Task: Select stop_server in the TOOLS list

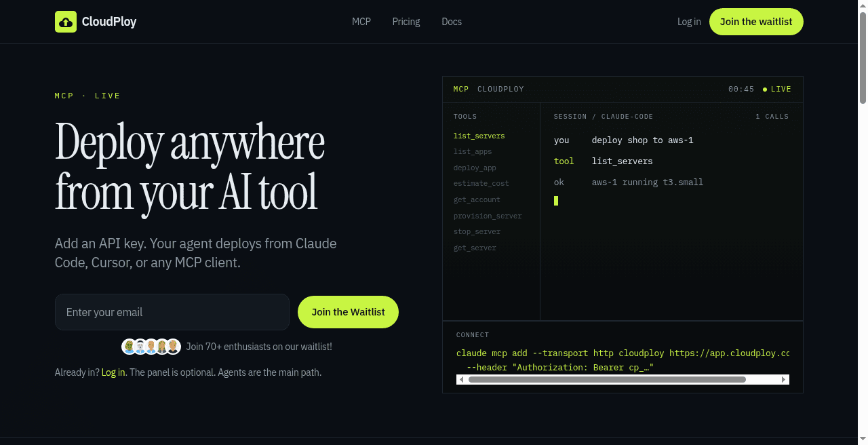Action: [477, 232]
